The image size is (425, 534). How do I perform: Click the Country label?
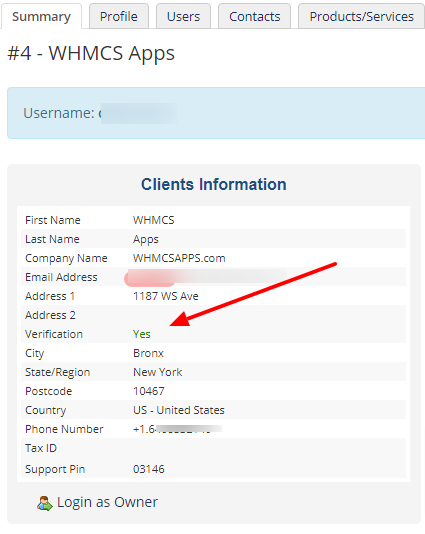coord(46,411)
